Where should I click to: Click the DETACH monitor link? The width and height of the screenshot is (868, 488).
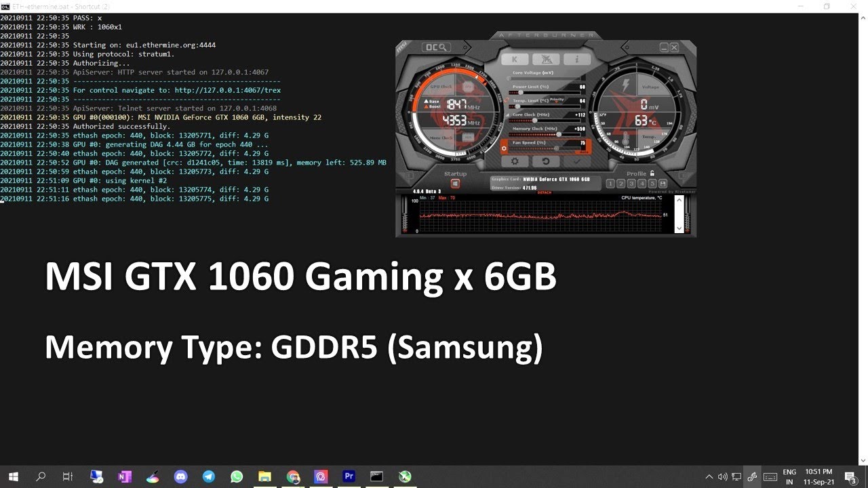pyautogui.click(x=544, y=192)
